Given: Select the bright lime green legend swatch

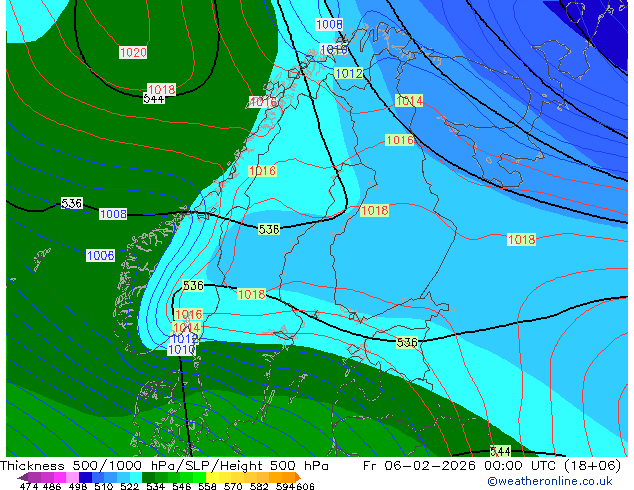Looking at the screenshot, I should pyautogui.click(x=199, y=477).
